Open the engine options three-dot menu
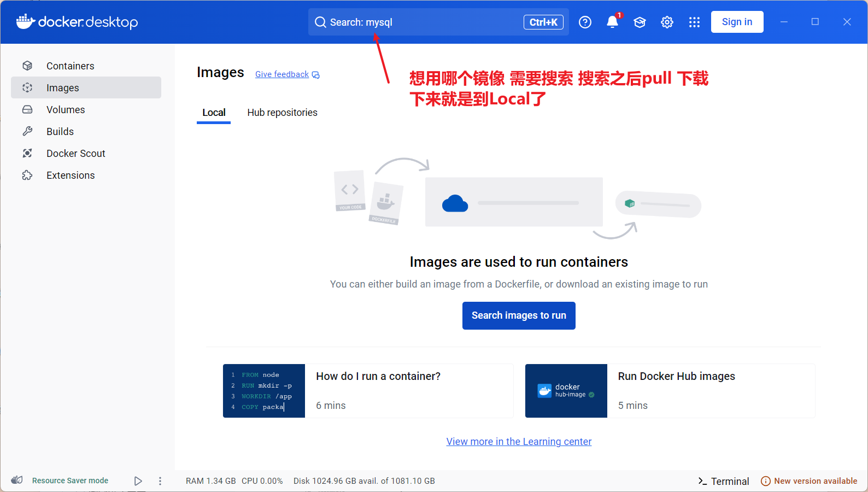This screenshot has width=868, height=492. (160, 481)
